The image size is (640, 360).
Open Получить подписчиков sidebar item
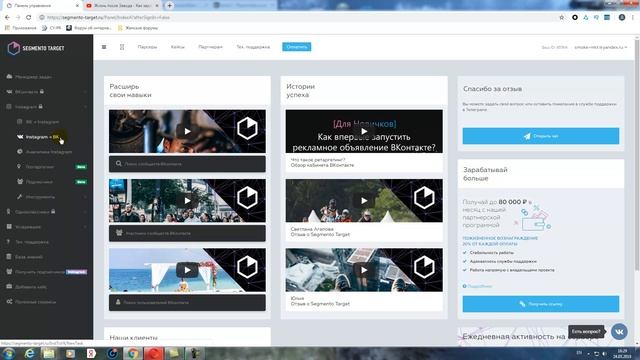click(47, 272)
